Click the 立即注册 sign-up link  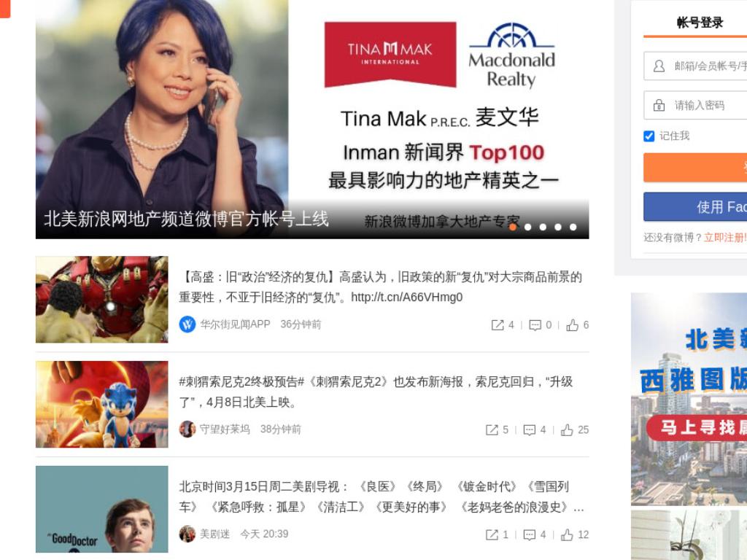pyautogui.click(x=725, y=237)
